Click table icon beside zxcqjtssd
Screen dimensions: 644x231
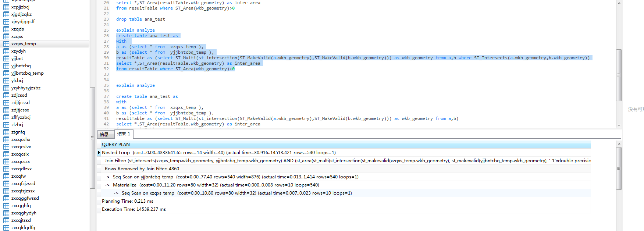click(6, 220)
